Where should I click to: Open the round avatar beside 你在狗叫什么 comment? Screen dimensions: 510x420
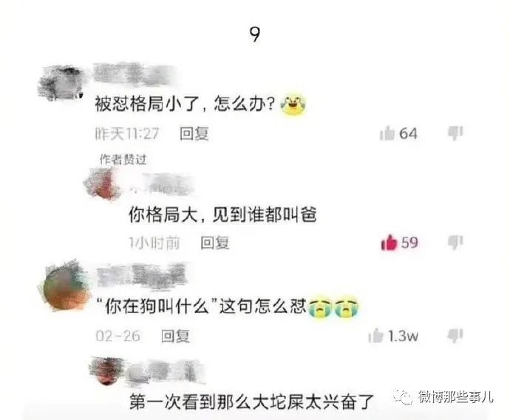[x=65, y=287]
